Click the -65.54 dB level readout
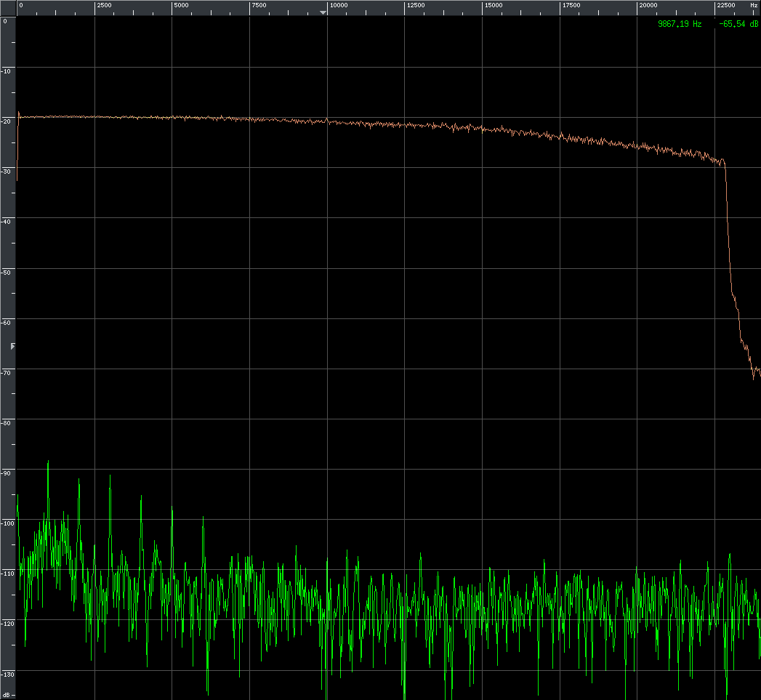 (738, 24)
